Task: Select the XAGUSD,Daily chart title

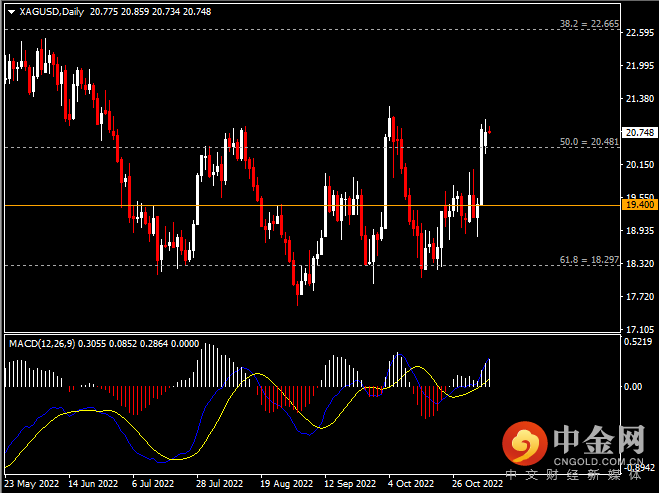Action: click(52, 12)
